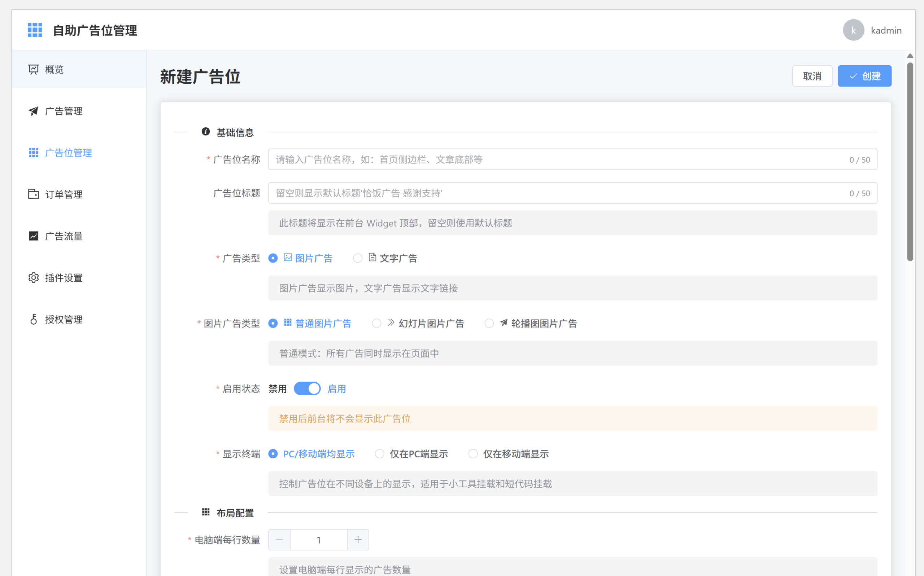This screenshot has width=924, height=576.
Task: Select PC/移动端均显示 radio option
Action: coord(273,454)
